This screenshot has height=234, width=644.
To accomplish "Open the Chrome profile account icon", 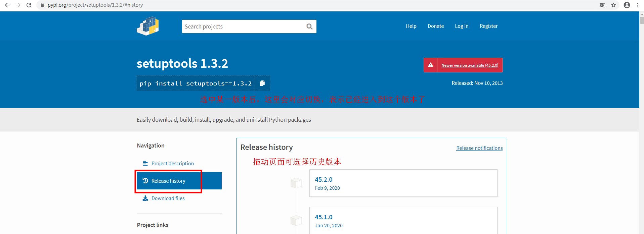I will pyautogui.click(x=627, y=5).
